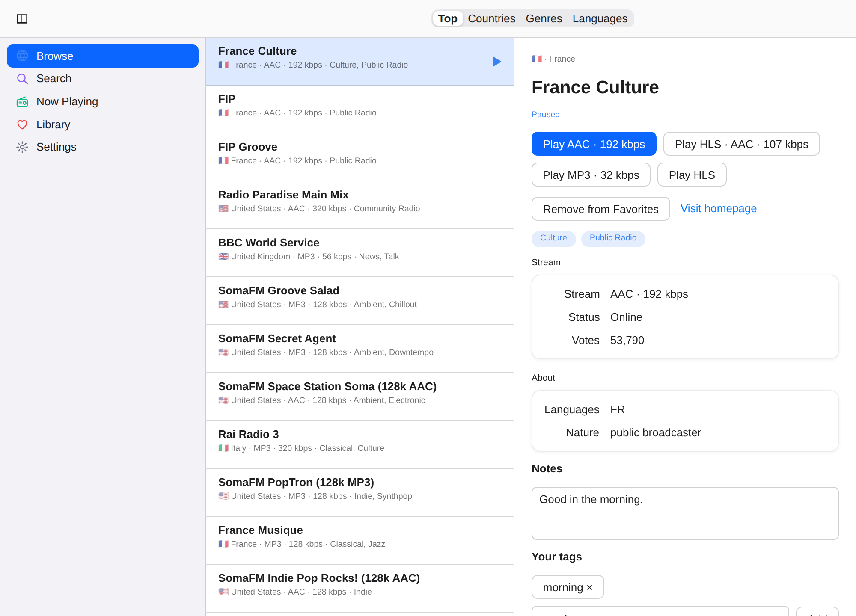Select SomaFM Groove Salad
This screenshot has width=856, height=616.
point(360,301)
